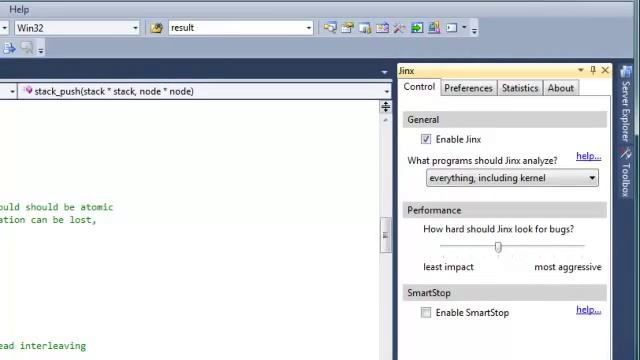Image resolution: width=640 pixels, height=360 pixels.
Task: Click the 'Performance' section header
Action: pyautogui.click(x=504, y=210)
